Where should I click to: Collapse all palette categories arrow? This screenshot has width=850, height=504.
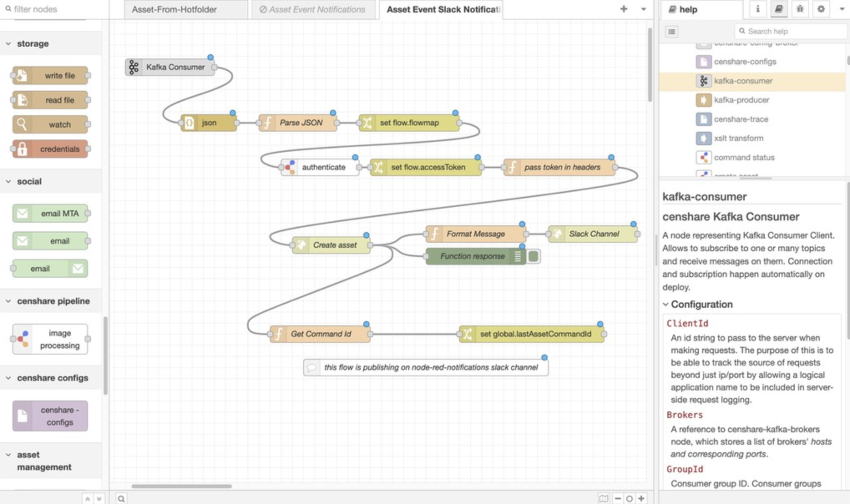pyautogui.click(x=88, y=499)
